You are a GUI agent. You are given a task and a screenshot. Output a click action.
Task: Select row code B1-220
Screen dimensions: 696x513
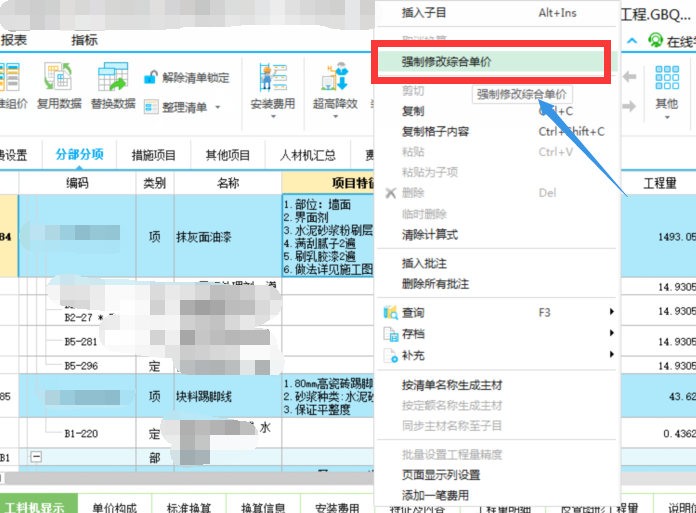coord(81,434)
